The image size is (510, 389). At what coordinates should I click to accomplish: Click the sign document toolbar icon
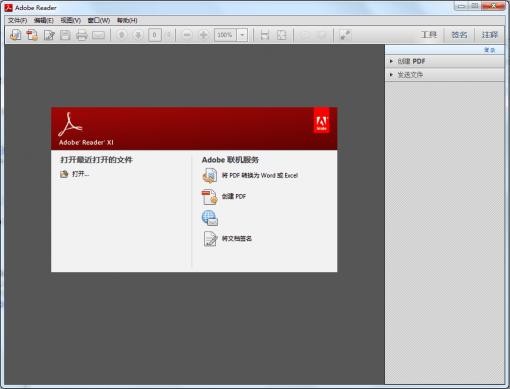49,35
